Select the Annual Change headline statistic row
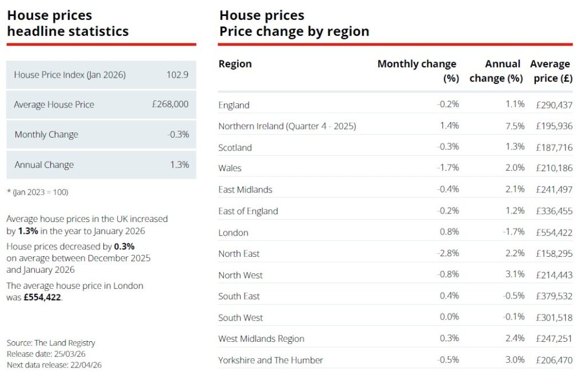 point(101,165)
